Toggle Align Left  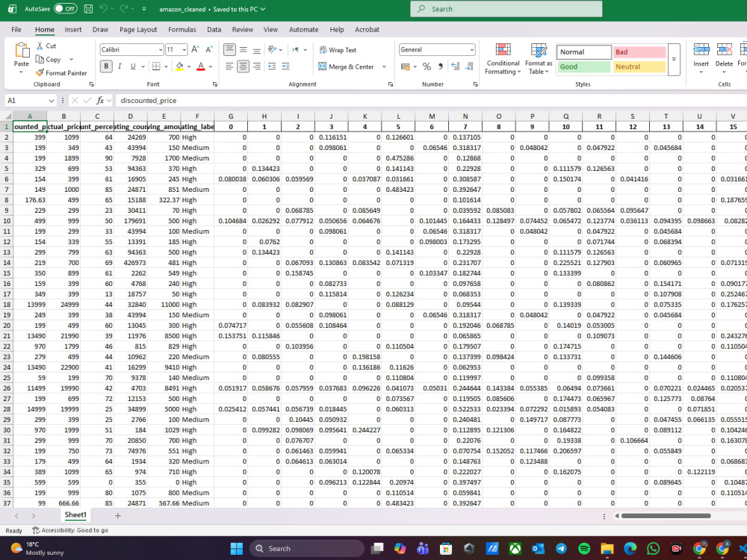click(229, 66)
